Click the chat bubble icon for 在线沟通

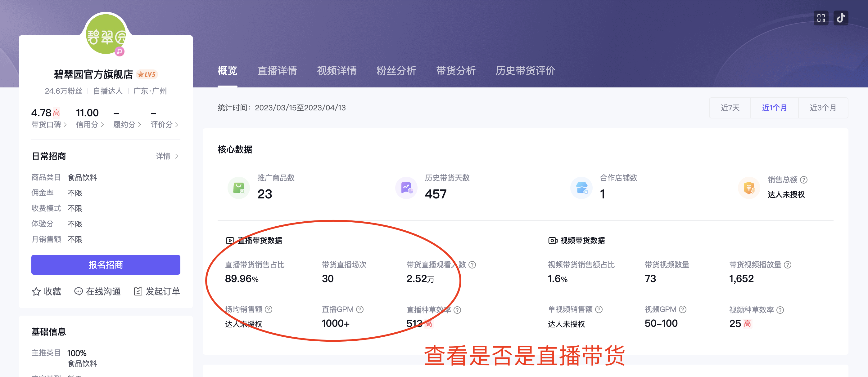[78, 291]
